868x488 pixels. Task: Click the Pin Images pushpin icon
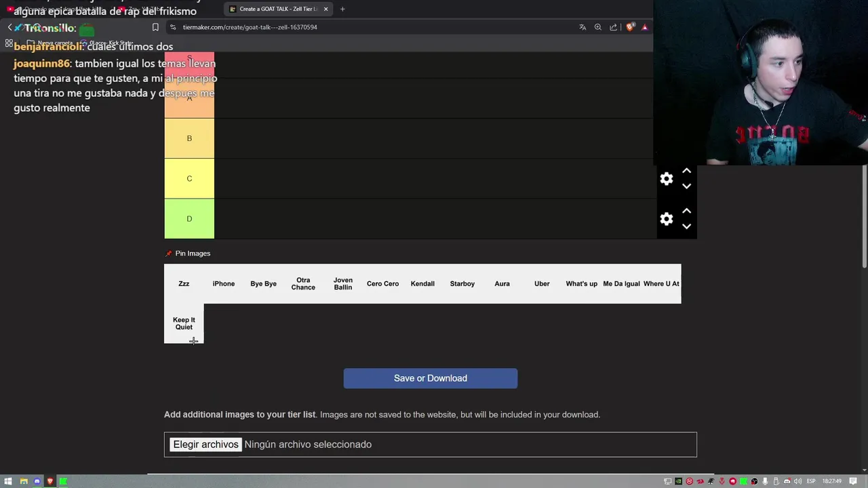tap(169, 253)
